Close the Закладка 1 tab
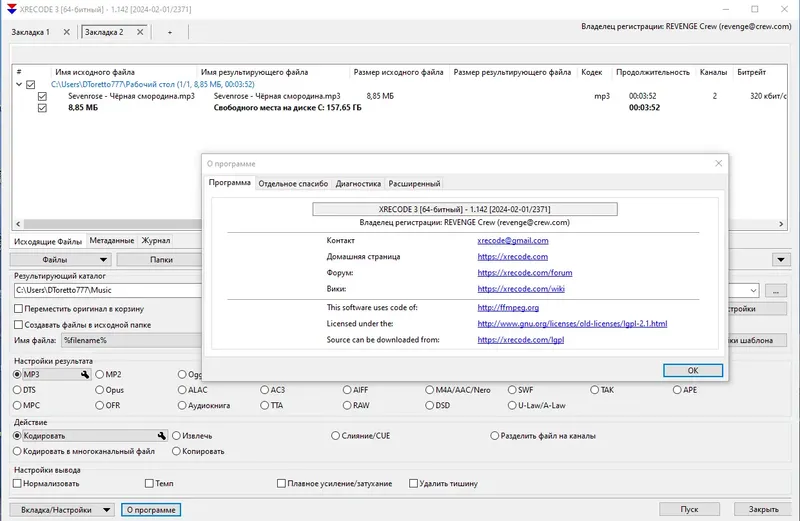 pos(66,32)
